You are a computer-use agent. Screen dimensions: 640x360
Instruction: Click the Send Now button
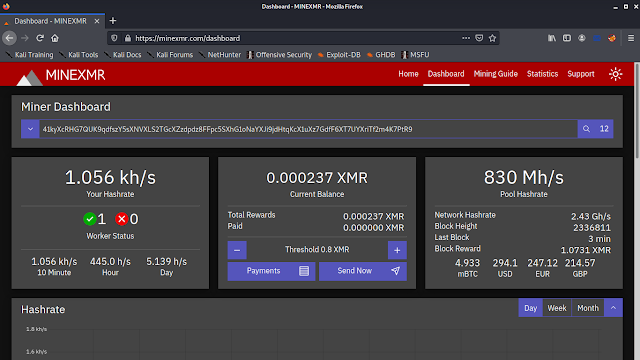click(x=363, y=271)
